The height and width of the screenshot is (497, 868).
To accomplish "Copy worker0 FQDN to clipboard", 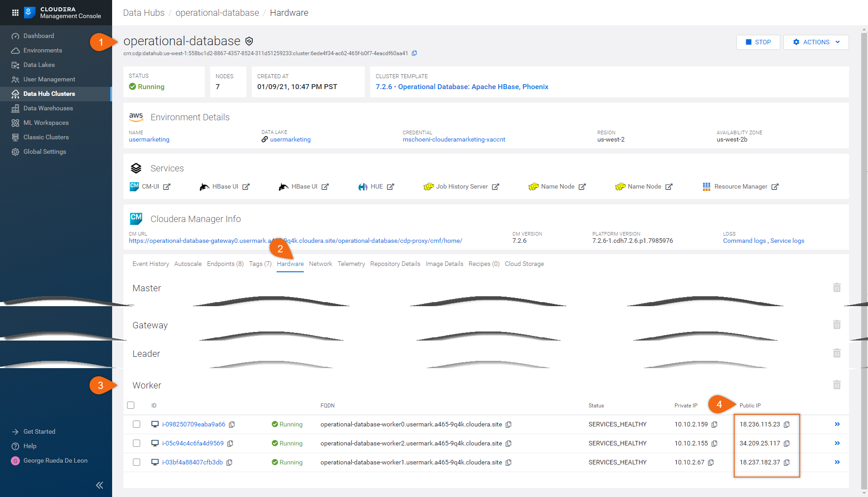I will (x=509, y=425).
